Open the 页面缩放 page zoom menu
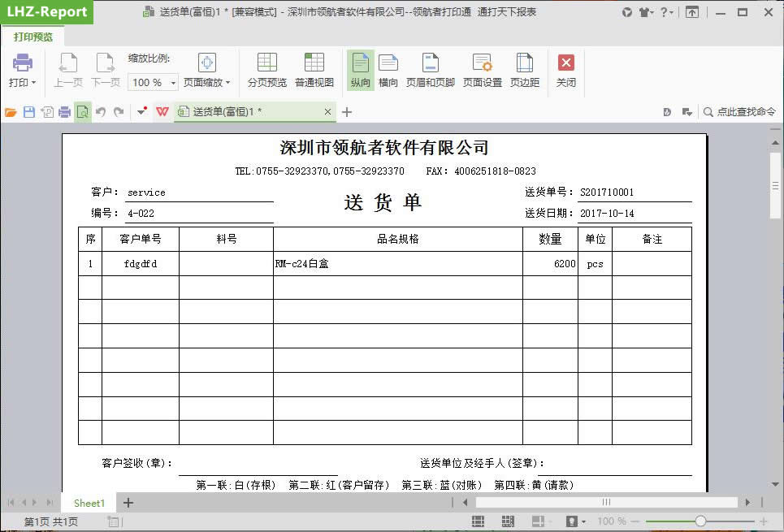784x532 pixels. click(206, 71)
